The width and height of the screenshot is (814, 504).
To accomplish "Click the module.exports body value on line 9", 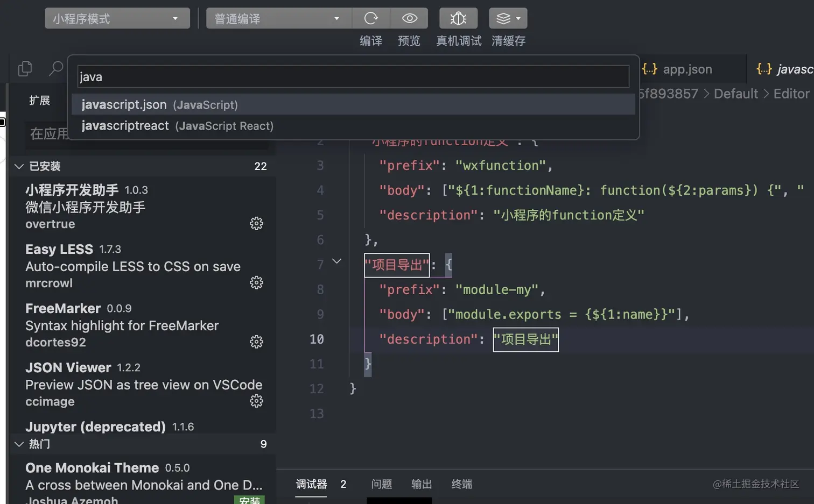I will pos(562,315).
